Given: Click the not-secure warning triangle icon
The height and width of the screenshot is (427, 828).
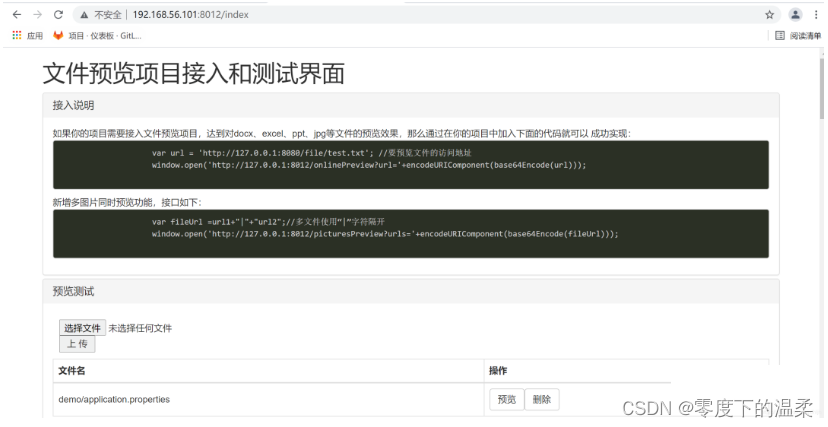Looking at the screenshot, I should point(84,15).
